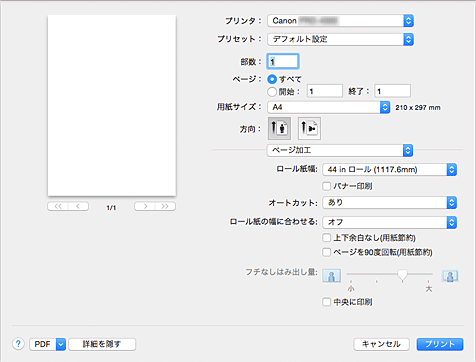Viewport: 476px width, 362px height.
Task: Adjust the フチなしはみ出し量 slider handle
Action: coord(402,275)
